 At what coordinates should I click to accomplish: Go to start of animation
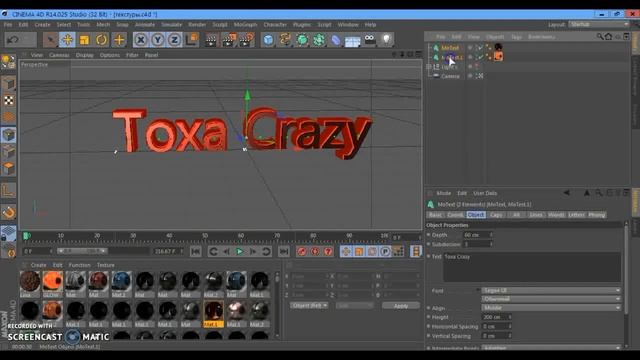(196, 251)
